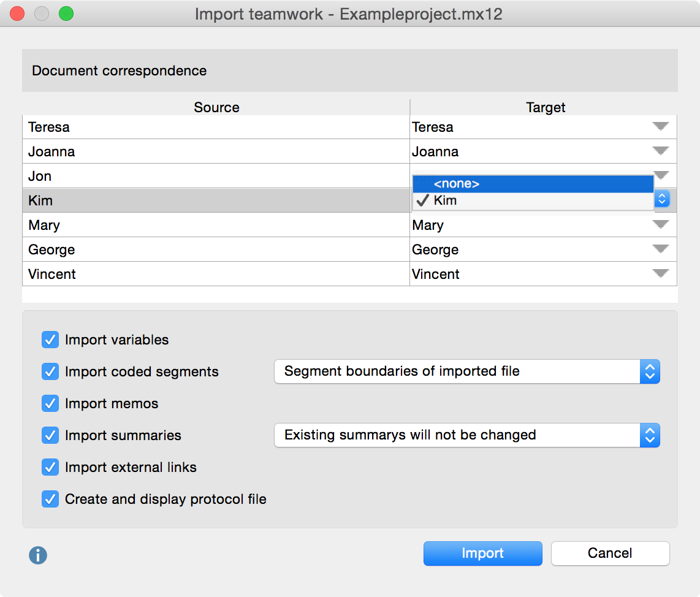Click the Source column header
Image resolution: width=700 pixels, height=597 pixels.
[x=216, y=107]
